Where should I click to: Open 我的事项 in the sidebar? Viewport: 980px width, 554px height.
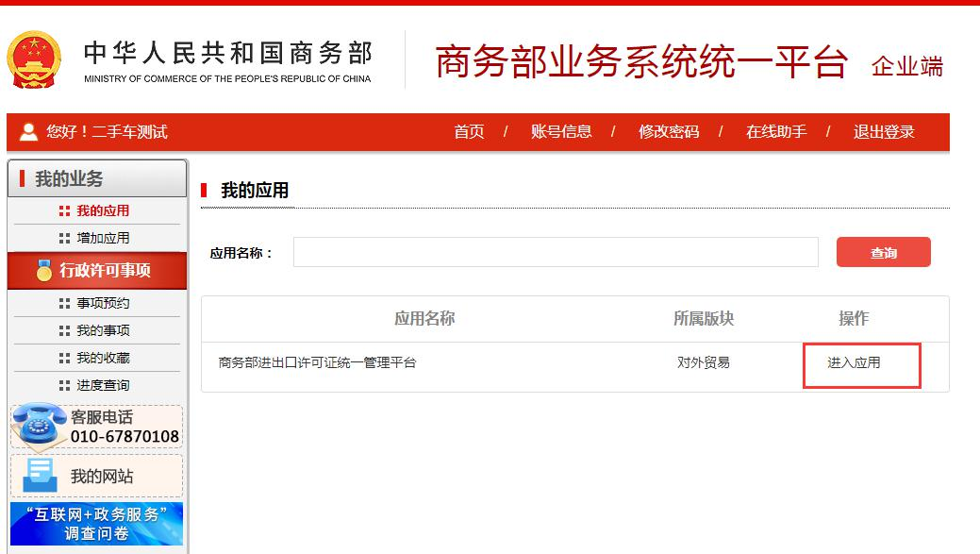103,330
